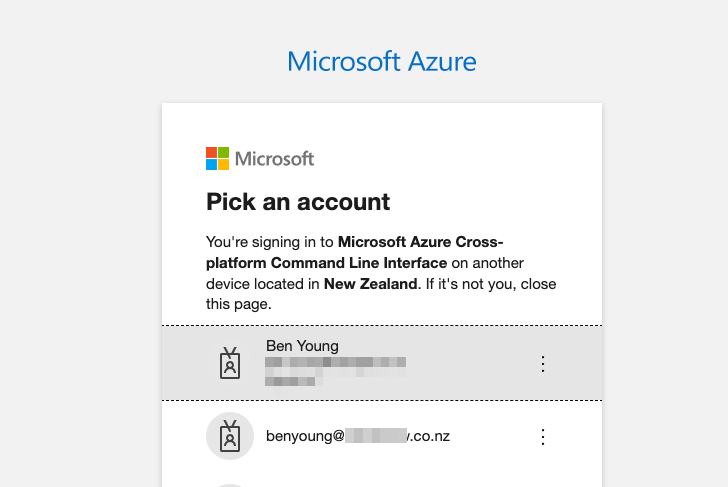Click the Pick an account heading
This screenshot has height=487, width=728.
tap(298, 201)
